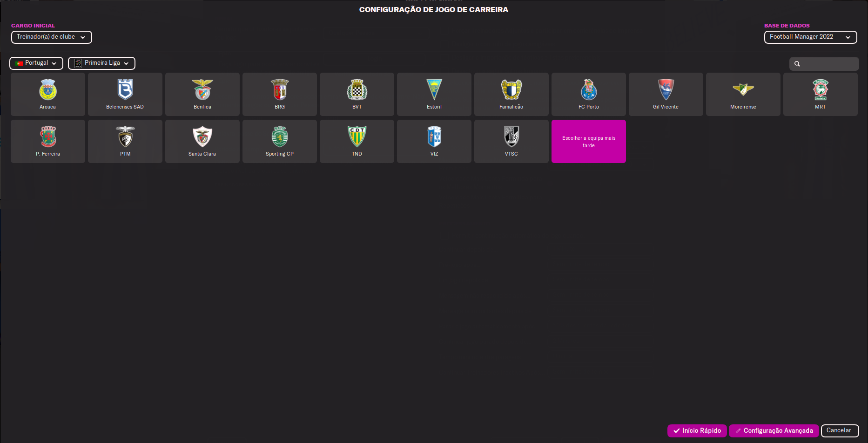Click the Estoril team name

(434, 107)
